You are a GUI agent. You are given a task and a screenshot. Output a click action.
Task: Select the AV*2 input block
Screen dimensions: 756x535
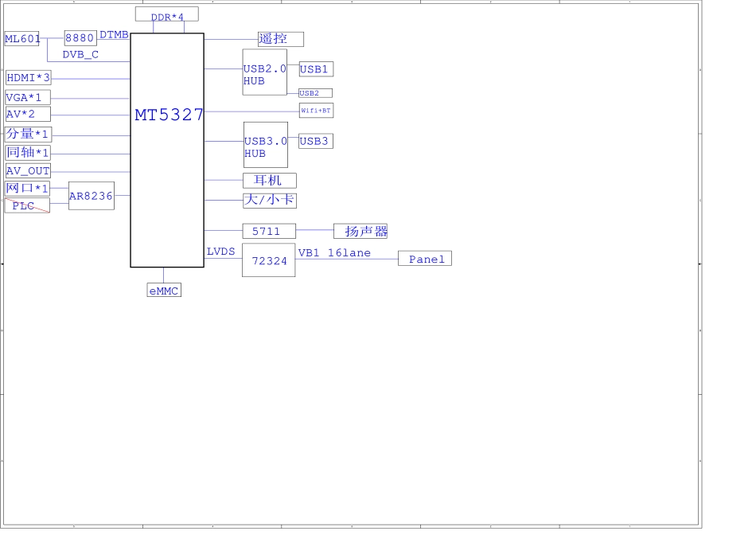[28, 115]
